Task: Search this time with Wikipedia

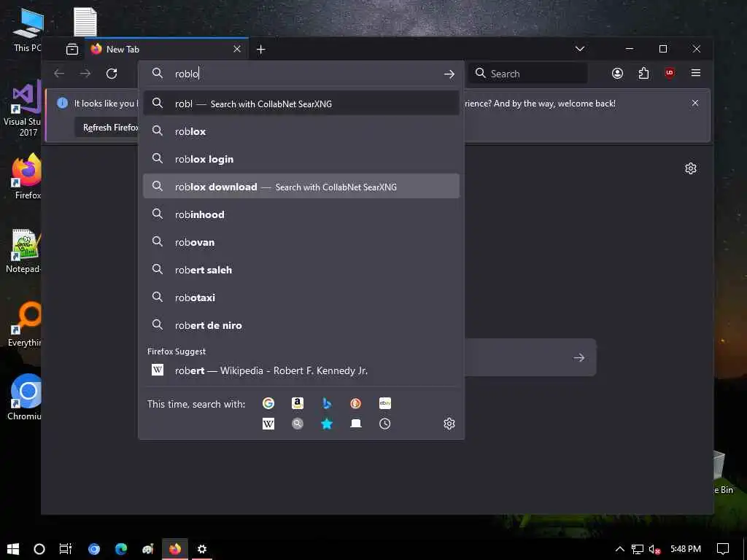Action: pyautogui.click(x=268, y=424)
